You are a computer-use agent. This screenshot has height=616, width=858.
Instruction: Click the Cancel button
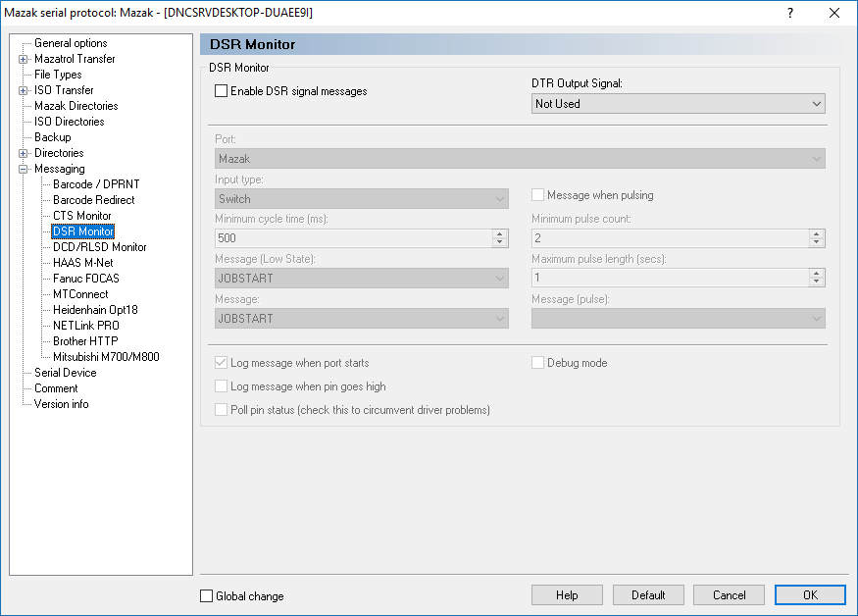729,594
